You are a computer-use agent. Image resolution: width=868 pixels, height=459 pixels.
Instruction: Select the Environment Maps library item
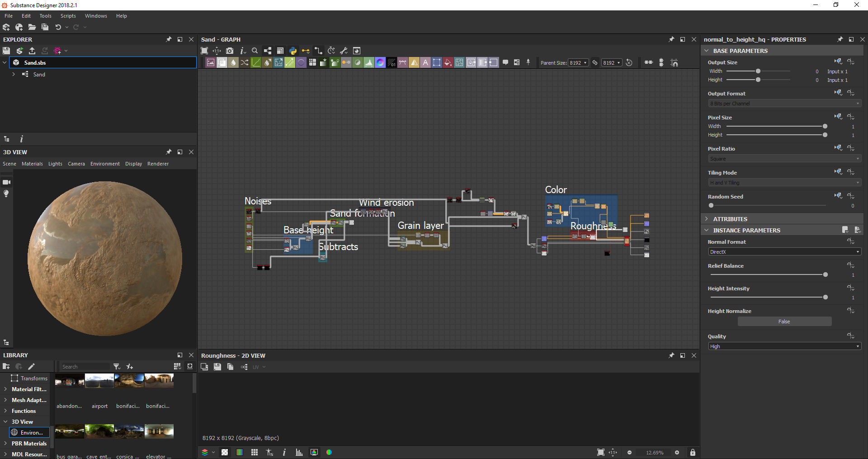tap(29, 433)
